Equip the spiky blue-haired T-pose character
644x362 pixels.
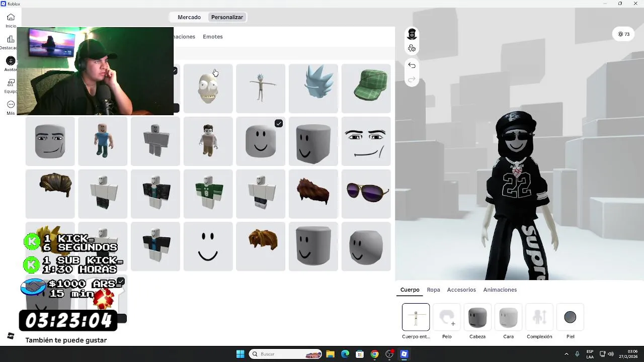coord(261,88)
